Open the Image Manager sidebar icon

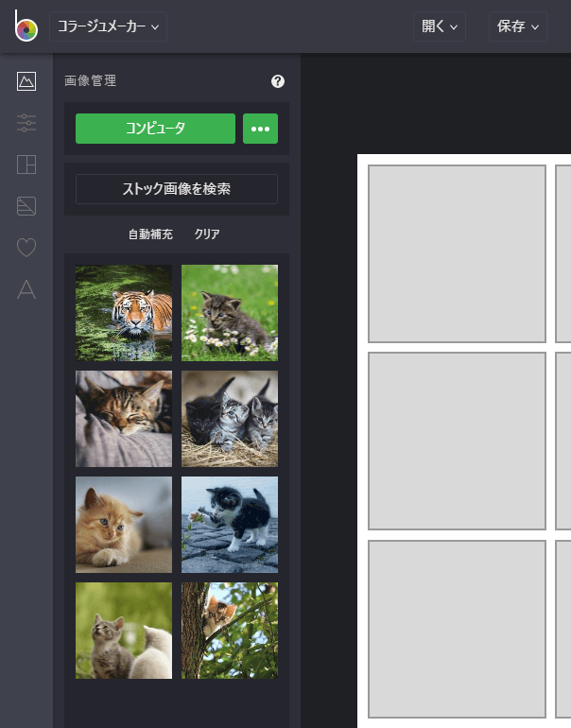click(x=26, y=81)
